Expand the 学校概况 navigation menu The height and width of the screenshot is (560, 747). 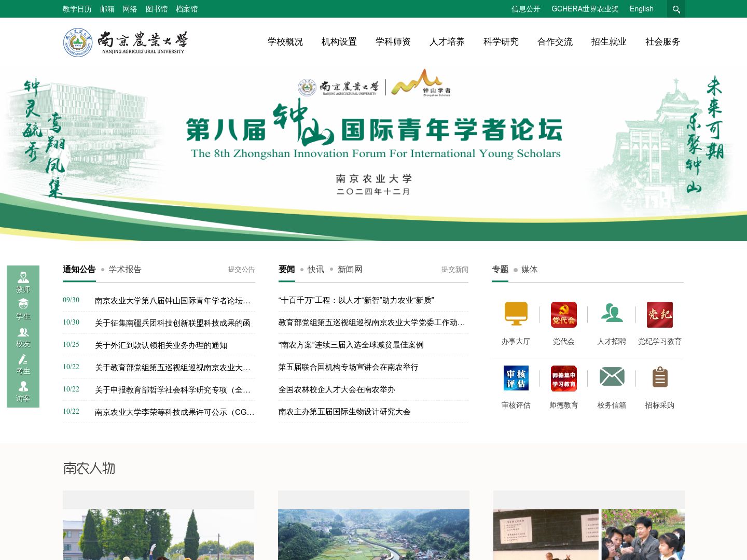(285, 41)
